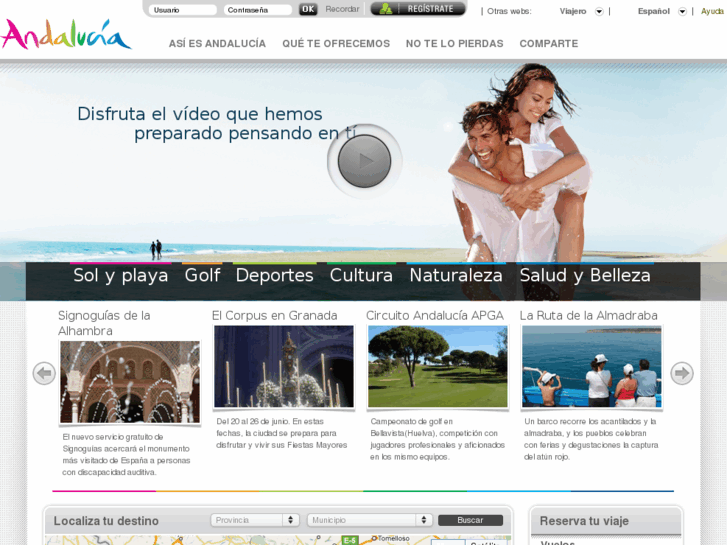Click the Otras webs label
Screen dimensions: 727x545
click(509, 11)
